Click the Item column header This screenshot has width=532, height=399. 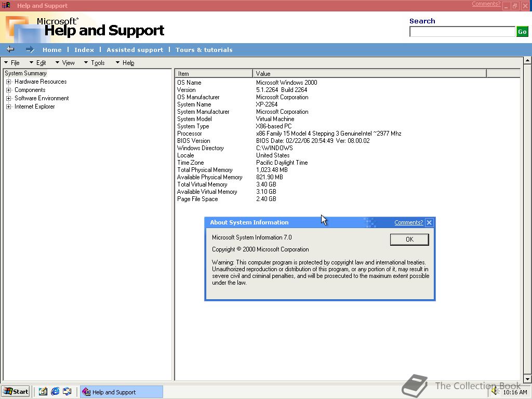(x=214, y=74)
